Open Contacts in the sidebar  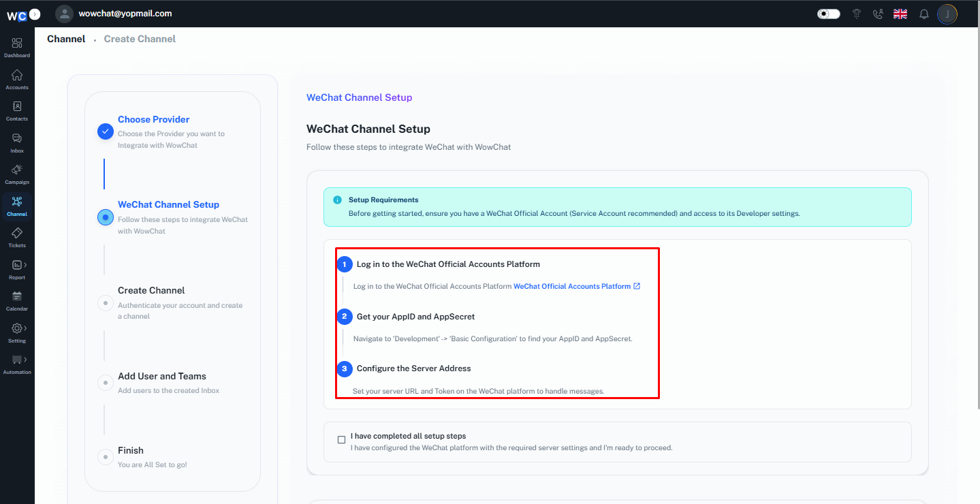17,111
